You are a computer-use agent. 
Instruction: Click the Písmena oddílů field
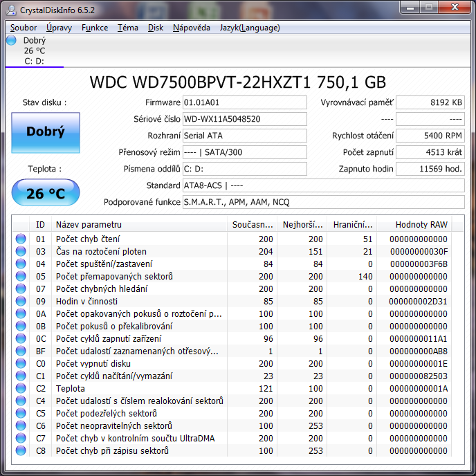pos(245,169)
